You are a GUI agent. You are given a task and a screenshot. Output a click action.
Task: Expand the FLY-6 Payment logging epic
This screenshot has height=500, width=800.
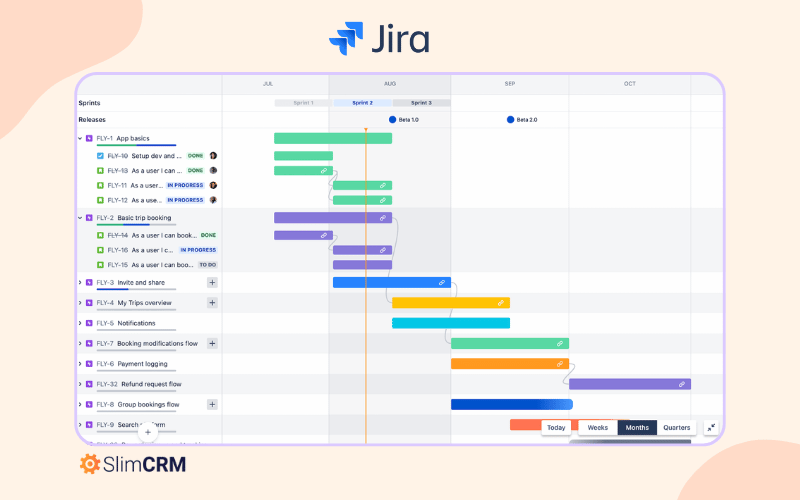[80, 364]
